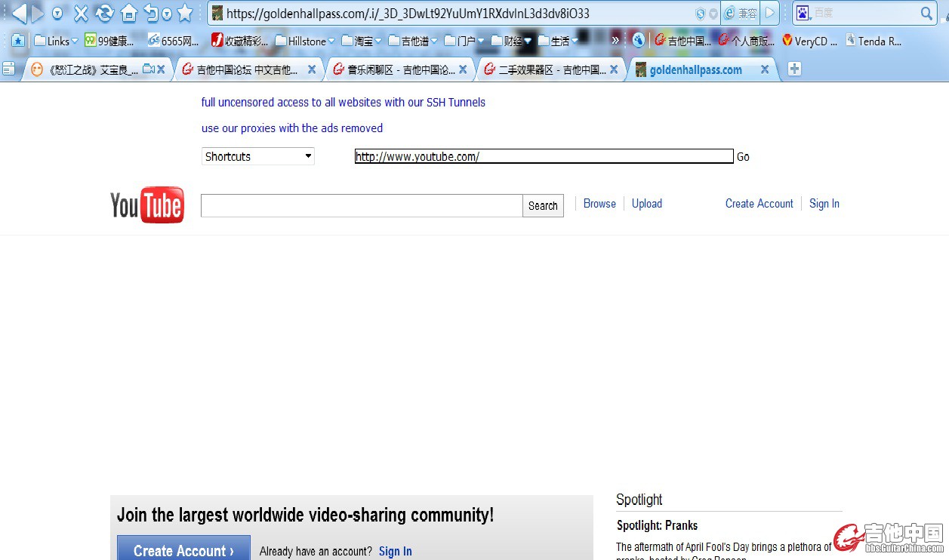Click the Go button next to proxy URL
This screenshot has height=560, width=949.
[x=743, y=157]
